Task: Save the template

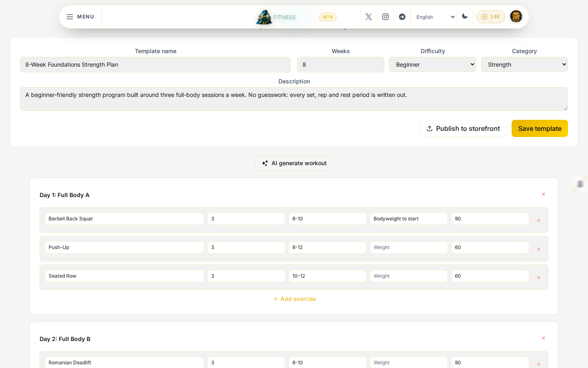Action: pos(540,128)
